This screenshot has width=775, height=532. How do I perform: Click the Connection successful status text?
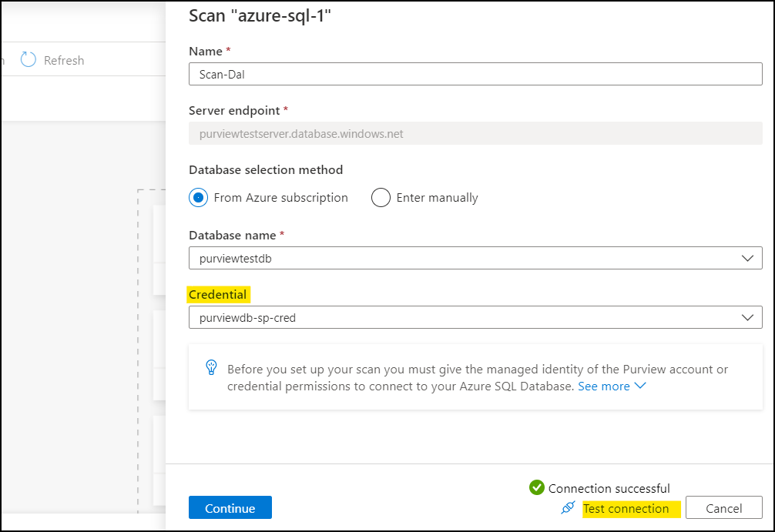[x=609, y=488]
